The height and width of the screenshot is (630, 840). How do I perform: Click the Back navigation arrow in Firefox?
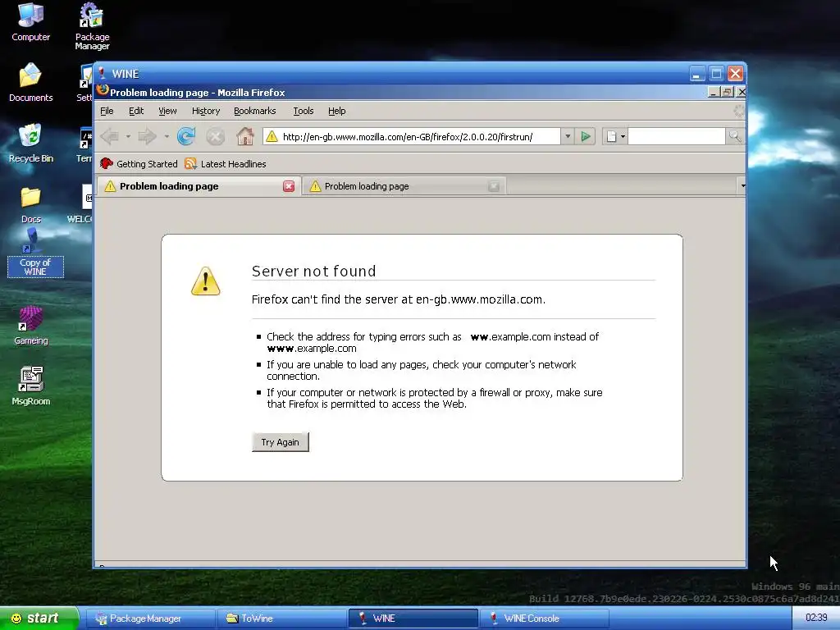click(111, 137)
